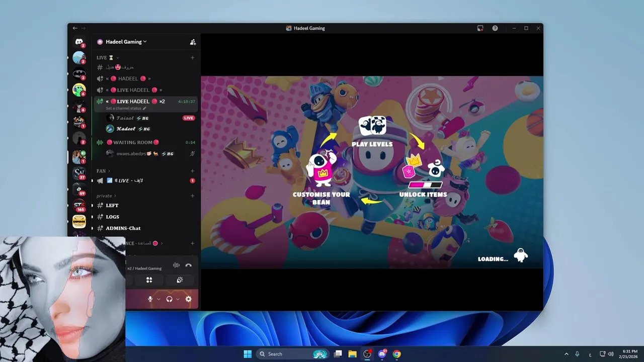Open Chrome from the Windows taskbar
Screen dimensions: 644x362
pyautogui.click(x=397, y=354)
